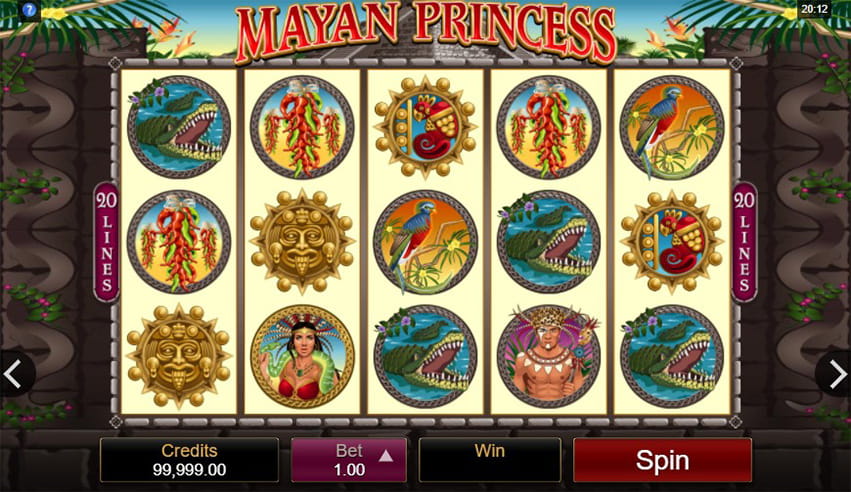851x492 pixels.
Task: Click the parrot symbol in reel three
Action: pos(426,241)
